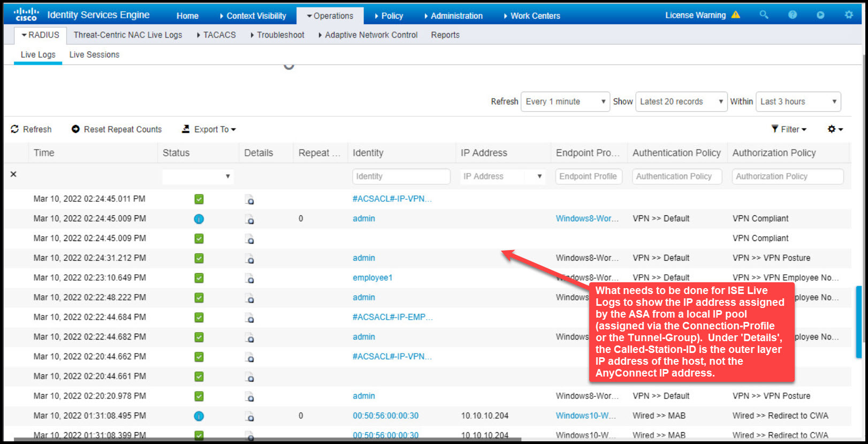This screenshot has height=444, width=868.
Task: Open the Within time range dropdown
Action: (x=798, y=101)
